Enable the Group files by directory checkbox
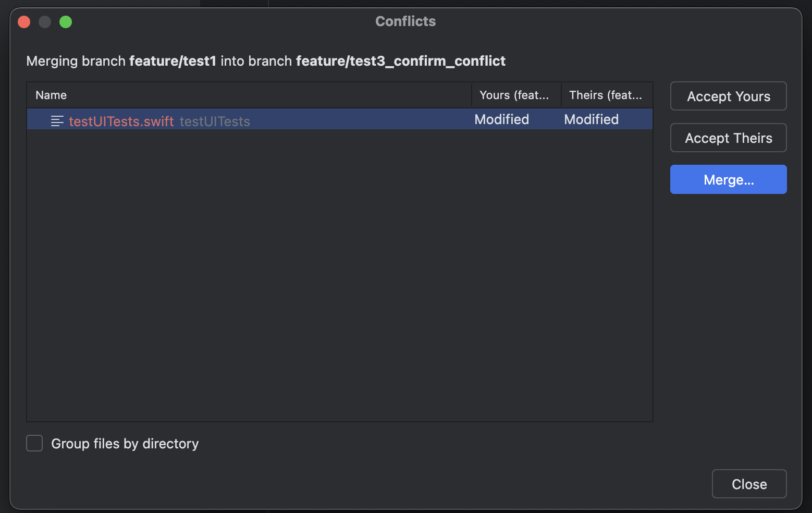 click(34, 443)
